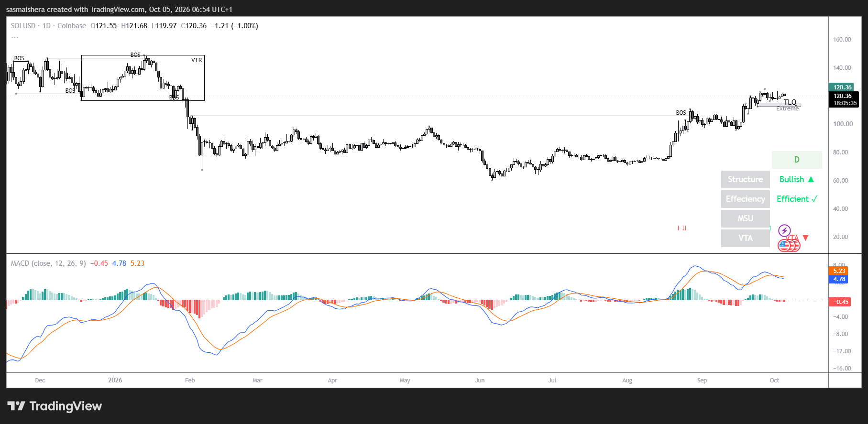Click the MSU table cell

[x=745, y=218]
